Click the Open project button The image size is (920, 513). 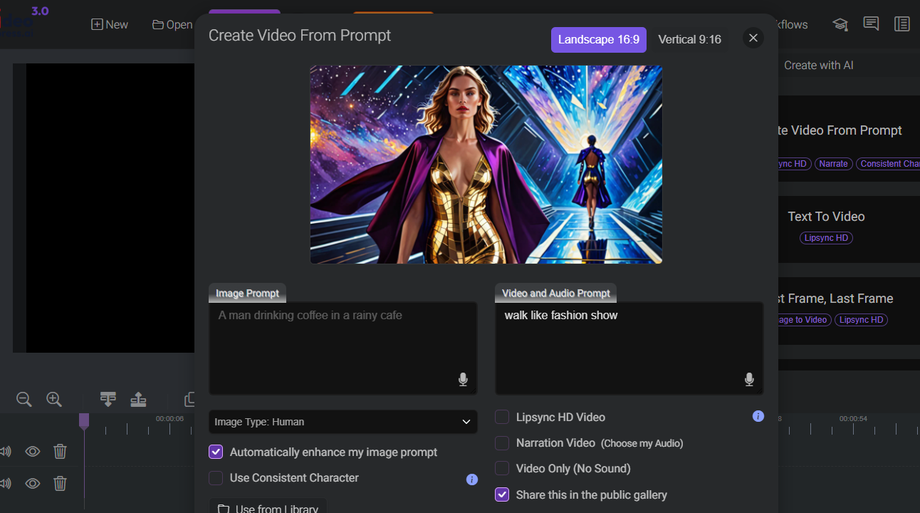tap(172, 25)
